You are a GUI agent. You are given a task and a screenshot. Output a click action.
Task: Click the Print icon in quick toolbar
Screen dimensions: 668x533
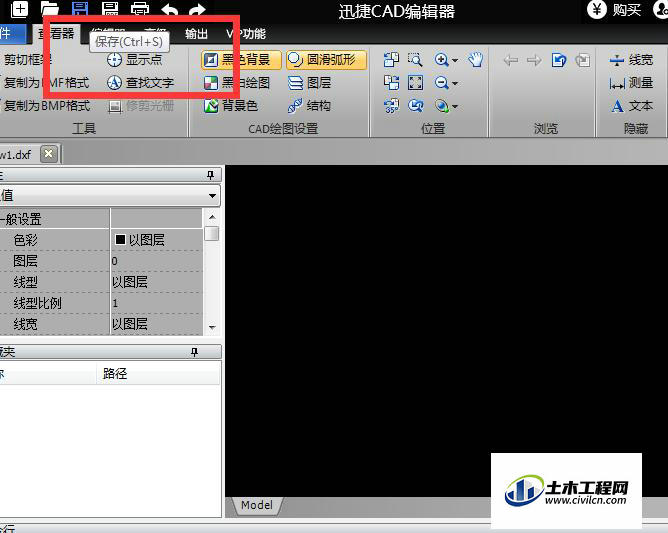point(140,9)
